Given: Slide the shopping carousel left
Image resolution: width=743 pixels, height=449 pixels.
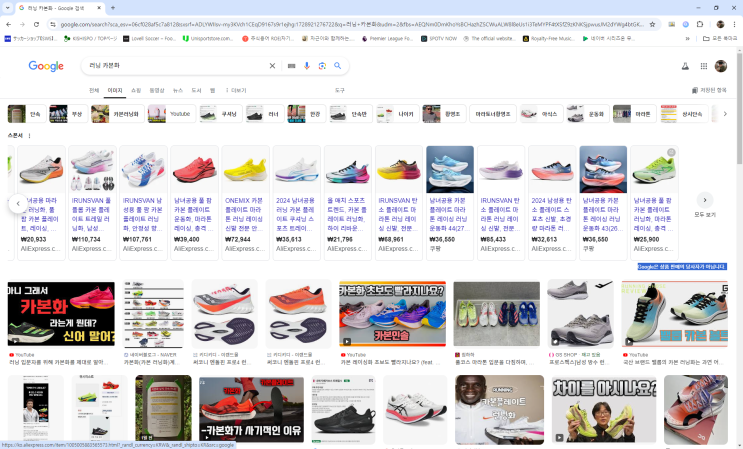Looking at the screenshot, I should pyautogui.click(x=18, y=204).
